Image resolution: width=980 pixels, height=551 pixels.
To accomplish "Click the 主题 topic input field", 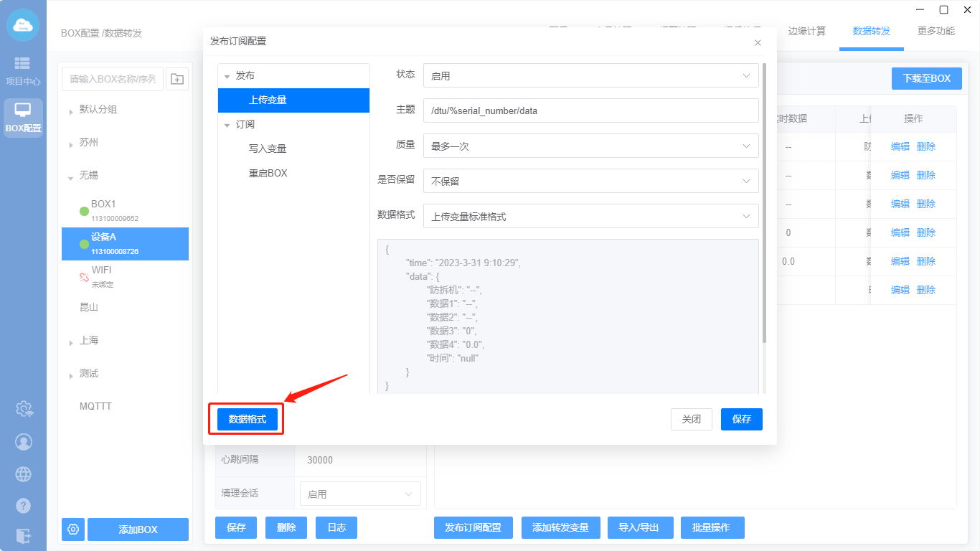I will (590, 110).
